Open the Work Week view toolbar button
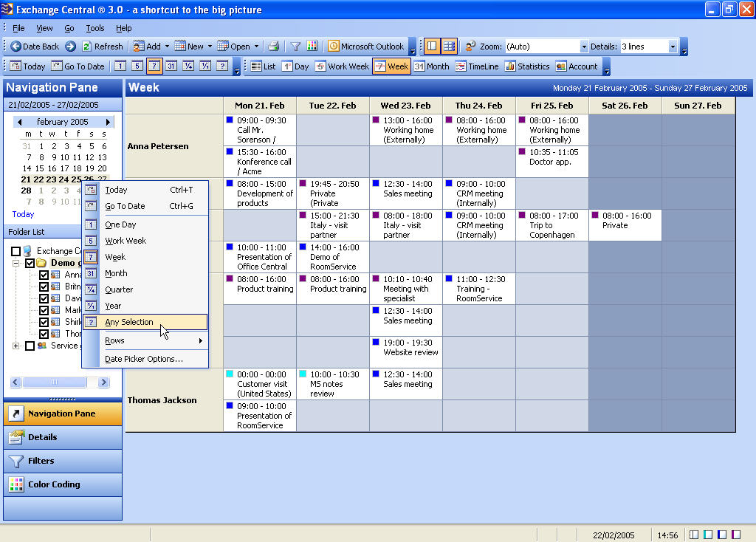 (x=343, y=66)
